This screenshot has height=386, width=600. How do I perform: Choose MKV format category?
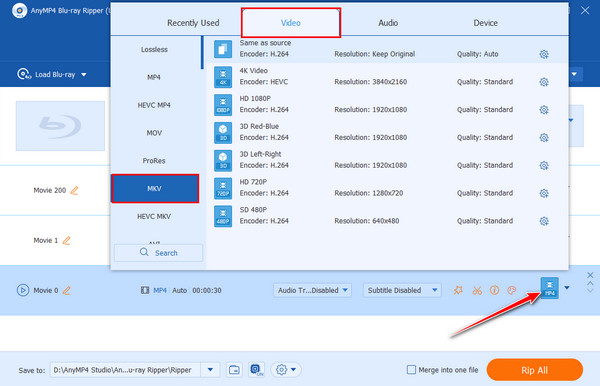pos(155,189)
